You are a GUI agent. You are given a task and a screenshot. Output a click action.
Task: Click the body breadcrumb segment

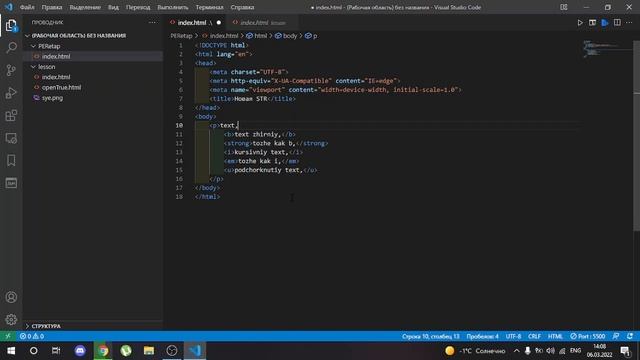(x=286, y=36)
